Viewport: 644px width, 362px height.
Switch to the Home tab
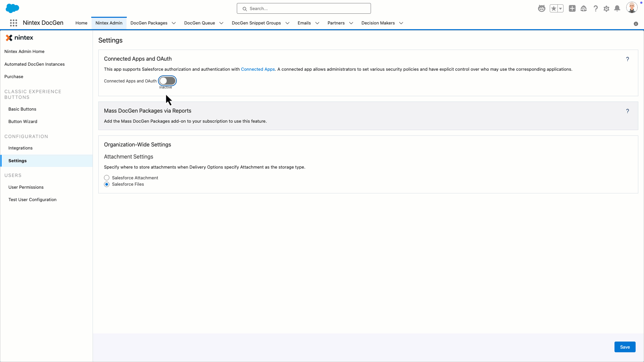click(81, 23)
